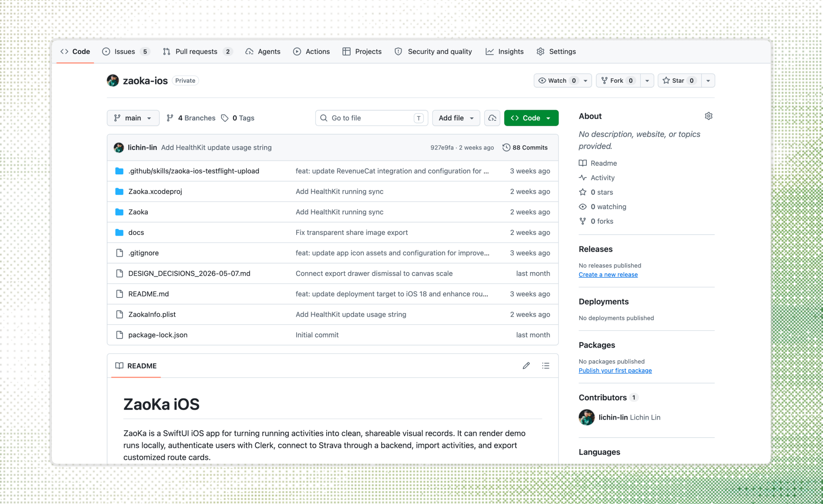Open the package-lock.json file
Image resolution: width=823 pixels, height=504 pixels.
158,335
